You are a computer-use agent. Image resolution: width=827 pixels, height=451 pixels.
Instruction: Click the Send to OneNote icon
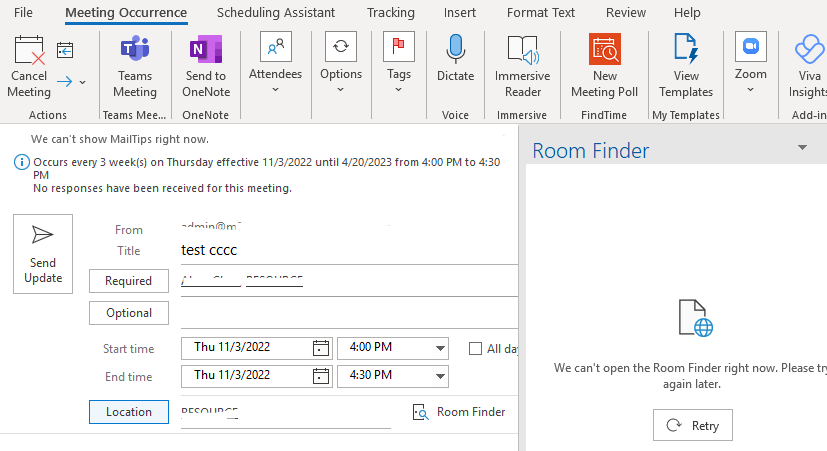pyautogui.click(x=206, y=49)
